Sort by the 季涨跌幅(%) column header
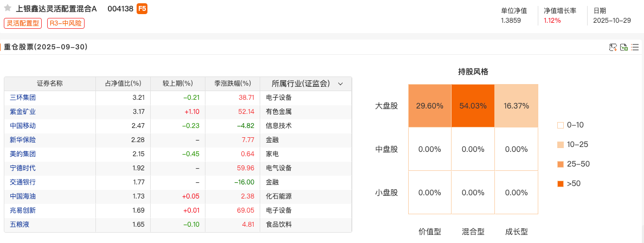Viewport: 644px width, 243px height. coord(233,84)
